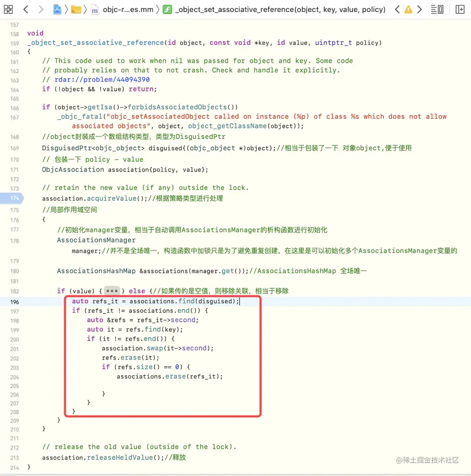471x476 pixels.
Task: Open the editor options lines icon
Action: (437, 9)
